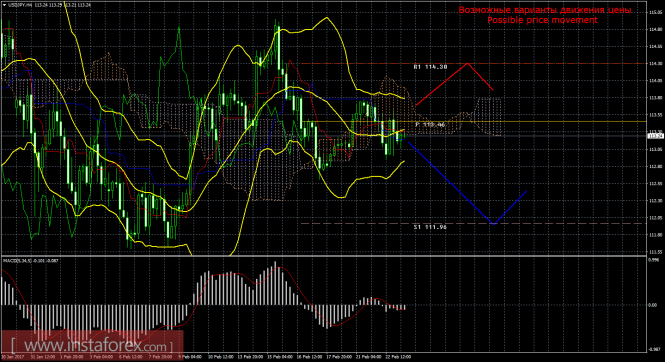Click the 'Possible price movement' heading
665x362 pixels.
click(542, 20)
